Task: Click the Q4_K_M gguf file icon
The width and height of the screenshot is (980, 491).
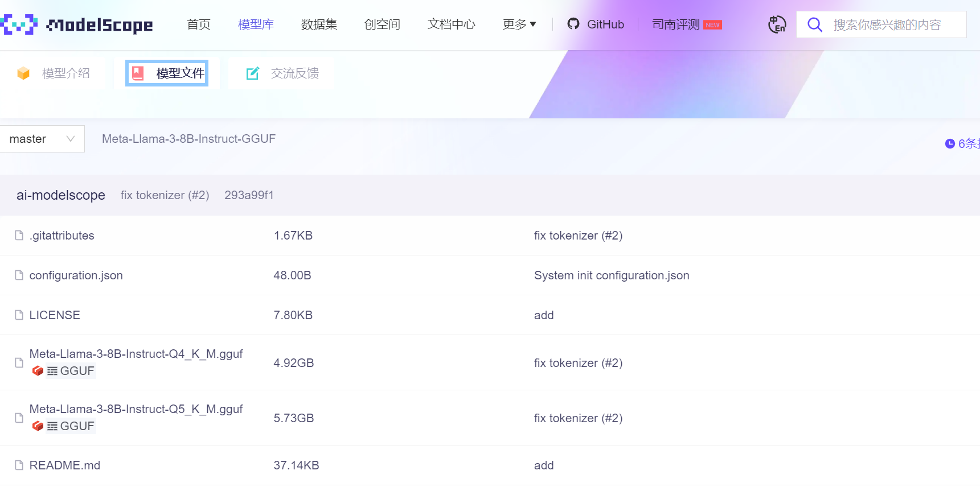Action: point(19,362)
